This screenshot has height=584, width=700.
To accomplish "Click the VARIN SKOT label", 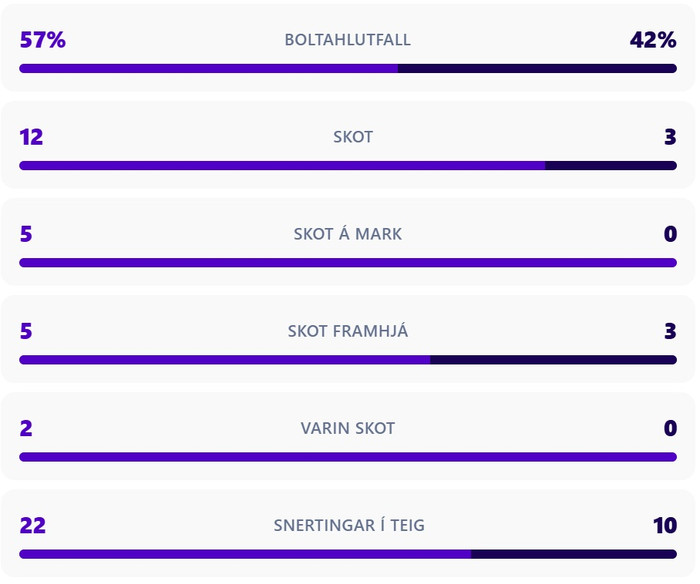I will 347,428.
